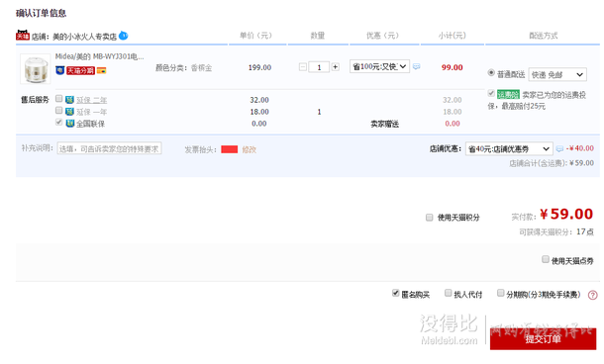Click the quantity input field showing 1

[x=319, y=67]
